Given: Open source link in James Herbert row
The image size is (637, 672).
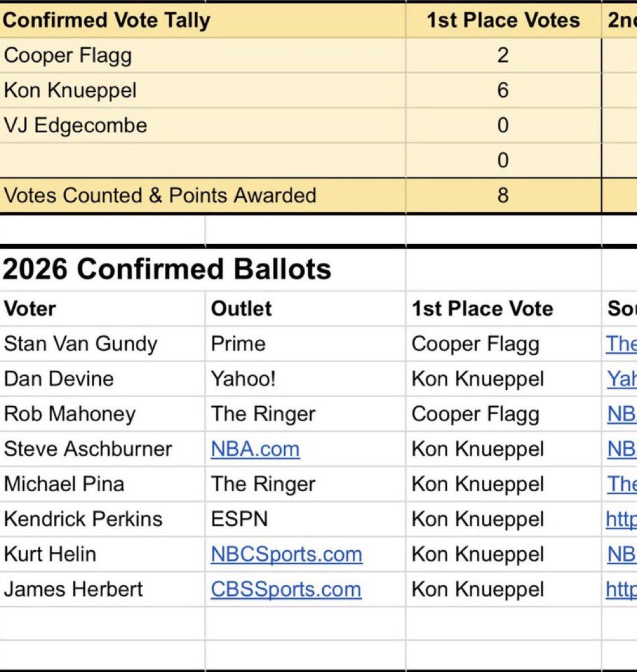Looking at the screenshot, I should pyautogui.click(x=621, y=589).
